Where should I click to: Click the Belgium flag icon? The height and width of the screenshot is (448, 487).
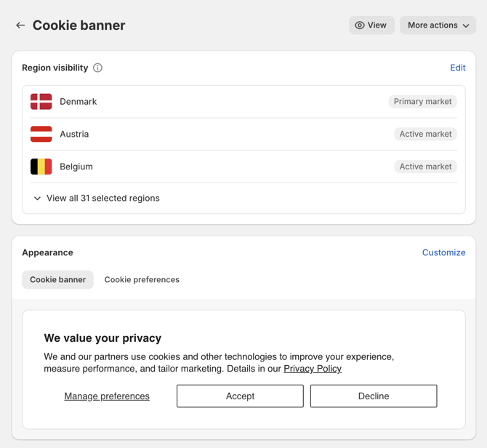[41, 167]
